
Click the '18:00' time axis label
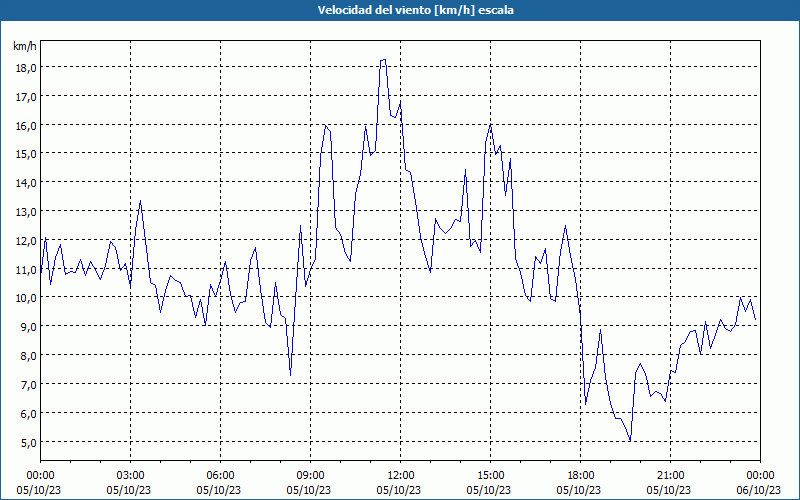click(x=581, y=476)
